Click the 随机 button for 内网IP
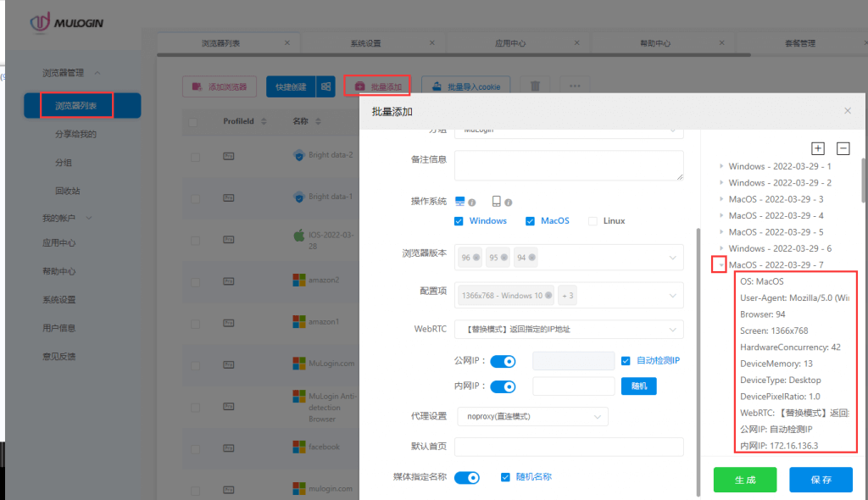 coord(639,386)
